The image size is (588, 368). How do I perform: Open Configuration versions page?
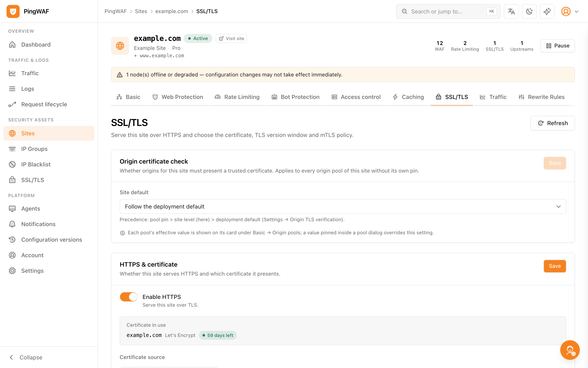pyautogui.click(x=49, y=239)
